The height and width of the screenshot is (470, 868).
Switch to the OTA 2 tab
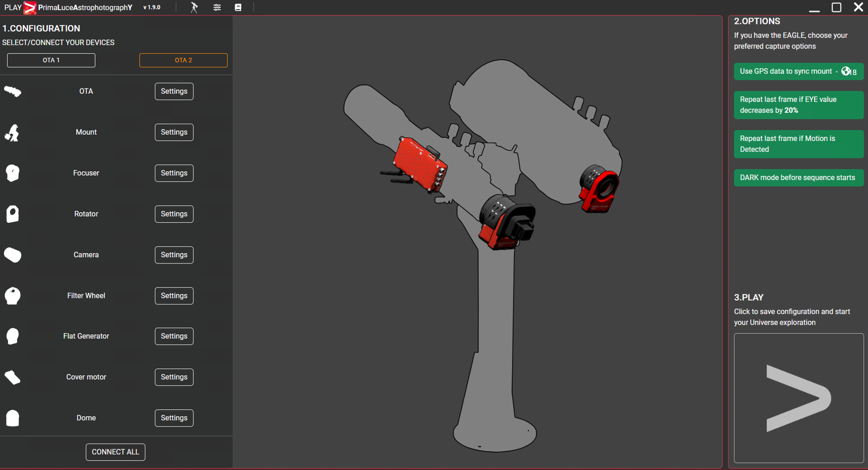183,60
